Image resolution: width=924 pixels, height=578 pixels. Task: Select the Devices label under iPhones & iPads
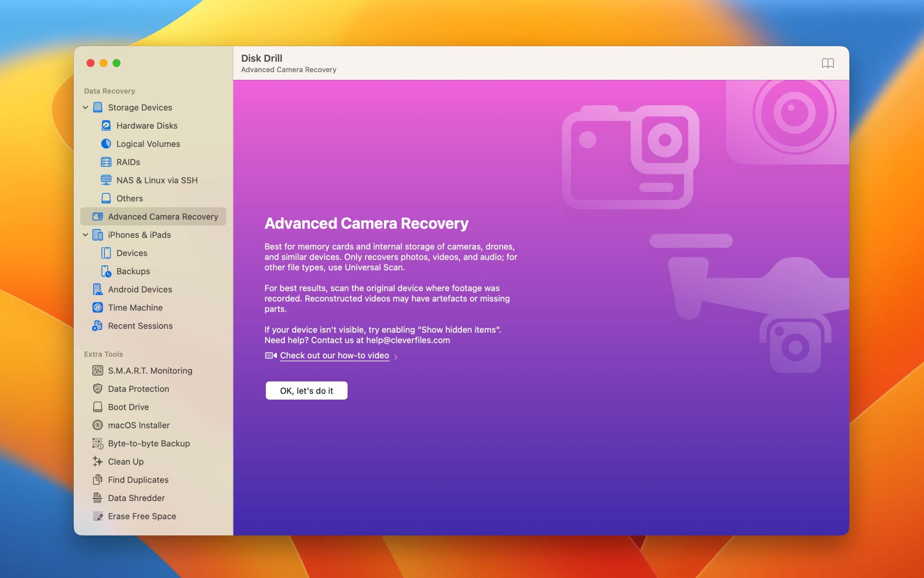132,253
